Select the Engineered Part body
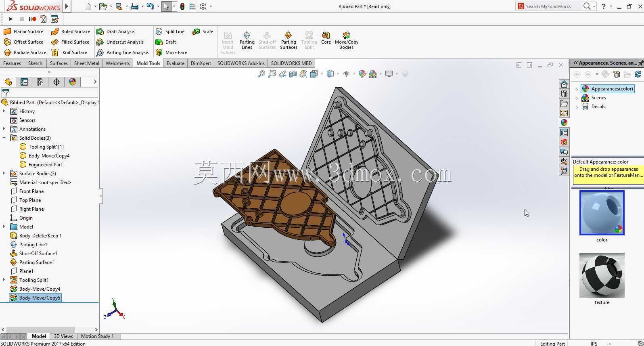This screenshot has height=346, width=644. coord(41,165)
